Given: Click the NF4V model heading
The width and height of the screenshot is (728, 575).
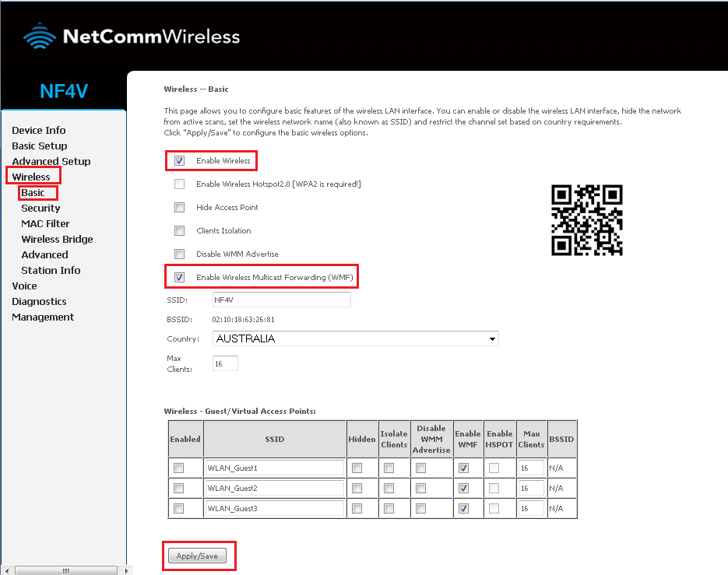Looking at the screenshot, I should coord(64,91).
